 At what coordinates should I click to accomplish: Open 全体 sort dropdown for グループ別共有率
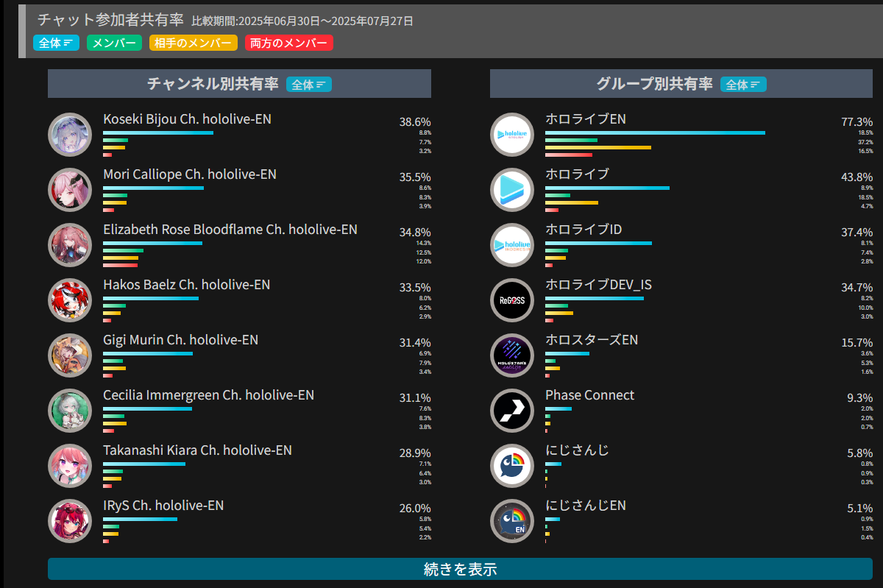tap(743, 85)
